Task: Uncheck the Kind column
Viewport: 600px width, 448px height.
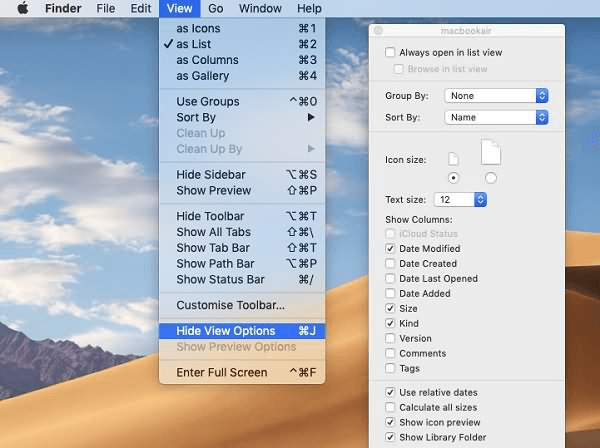Action: 390,323
